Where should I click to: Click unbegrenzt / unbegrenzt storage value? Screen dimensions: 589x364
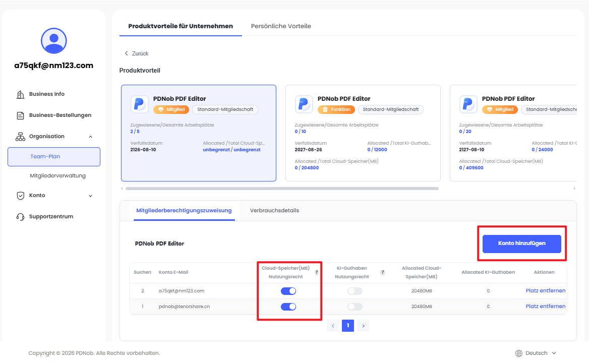(x=232, y=150)
